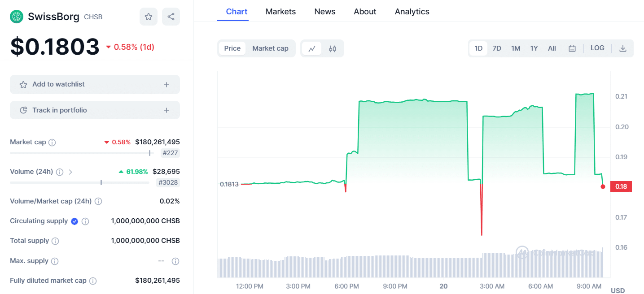Click plus icon on Track in portfolio
The height and width of the screenshot is (294, 644).
tap(166, 110)
